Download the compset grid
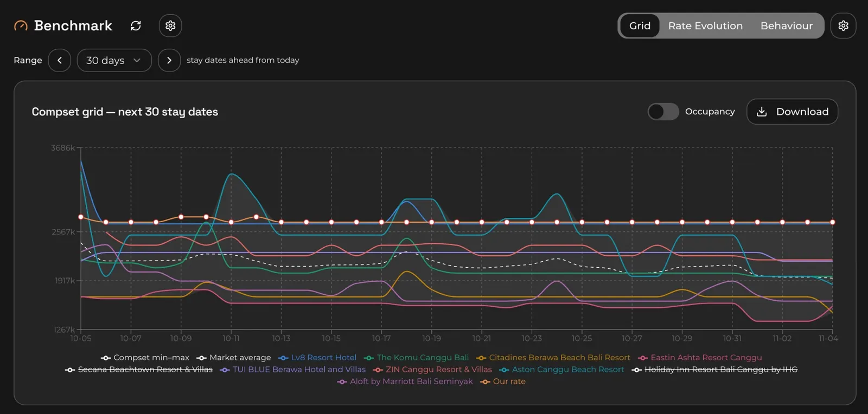868x414 pixels. [x=792, y=112]
